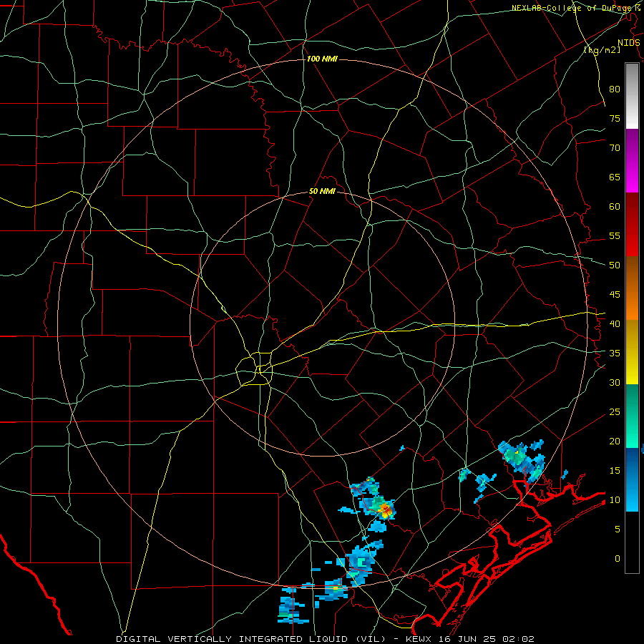Select the Digital Vertically Integrated Liquid title text
This screenshot has width=644, height=644.
point(251,639)
